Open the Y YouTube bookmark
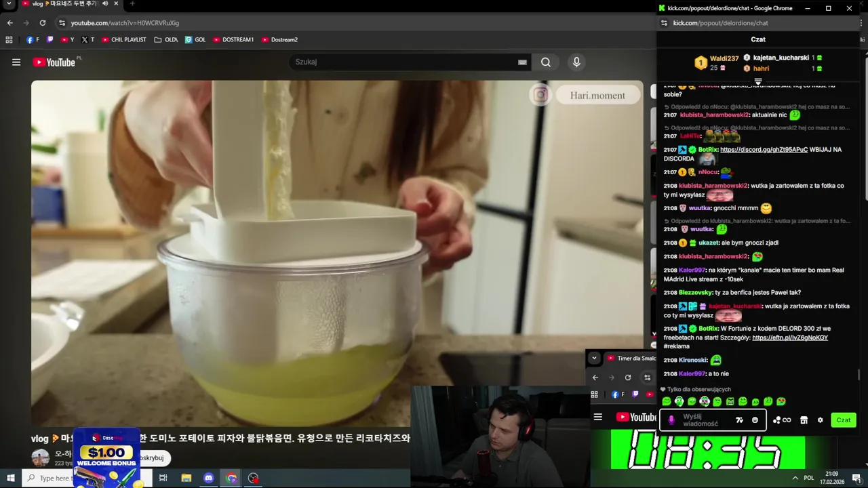 67,40
